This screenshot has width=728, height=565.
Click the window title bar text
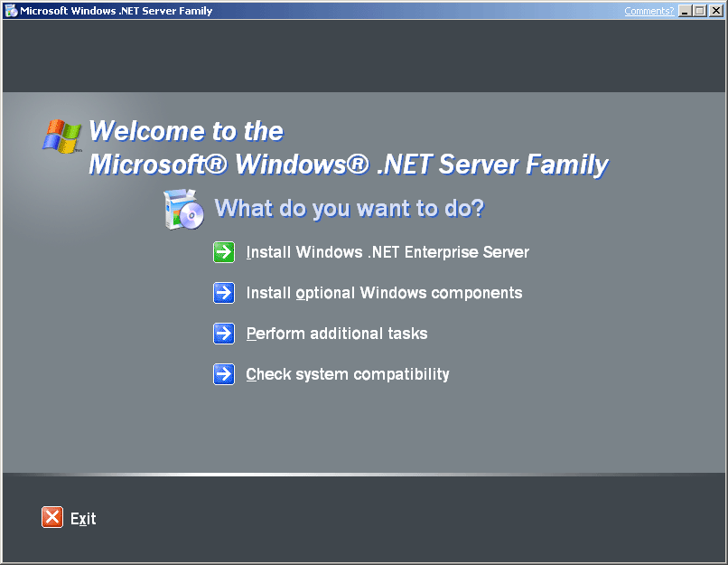click(117, 11)
